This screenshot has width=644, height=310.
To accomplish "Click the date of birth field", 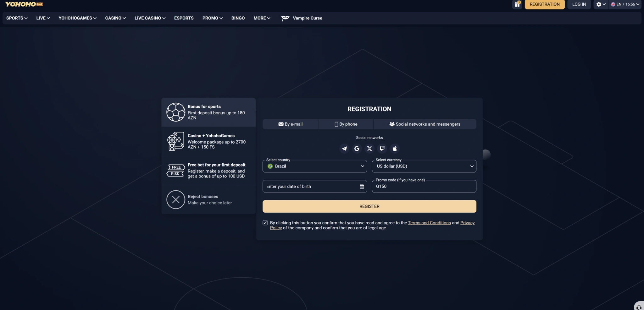I will tap(315, 186).
